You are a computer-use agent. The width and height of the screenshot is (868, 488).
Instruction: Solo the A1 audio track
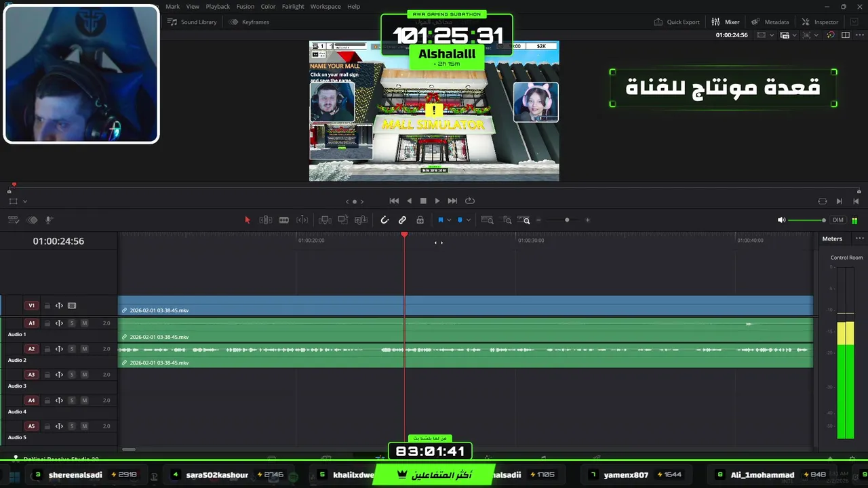(x=72, y=323)
